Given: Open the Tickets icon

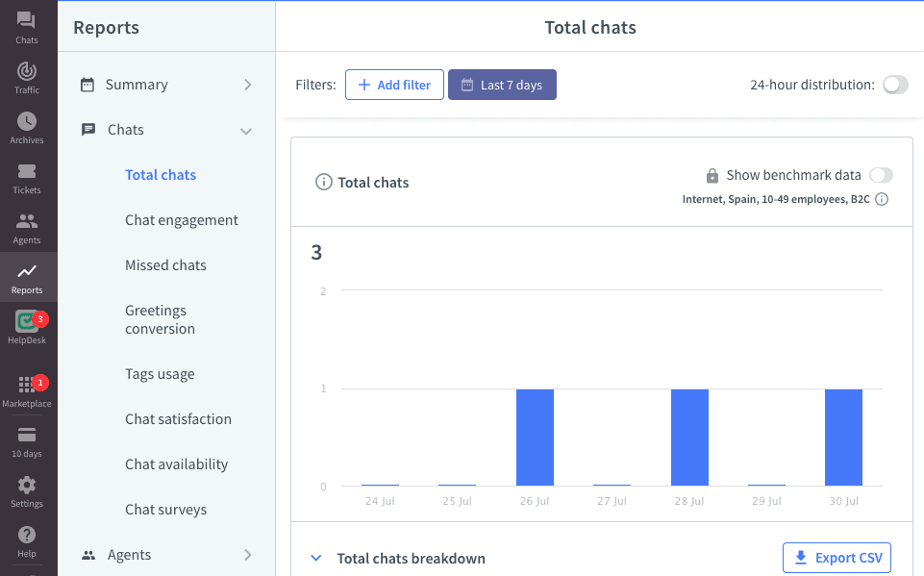Looking at the screenshot, I should tap(27, 171).
